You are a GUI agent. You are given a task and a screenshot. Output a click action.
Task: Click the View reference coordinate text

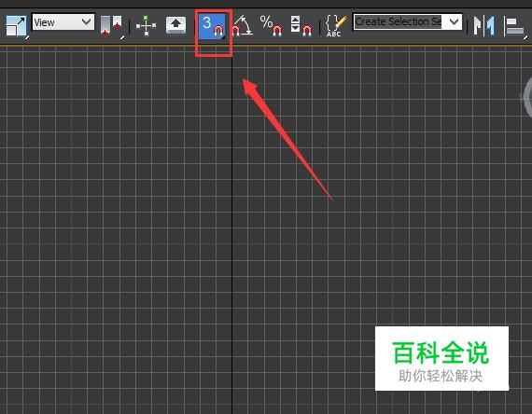(x=44, y=22)
